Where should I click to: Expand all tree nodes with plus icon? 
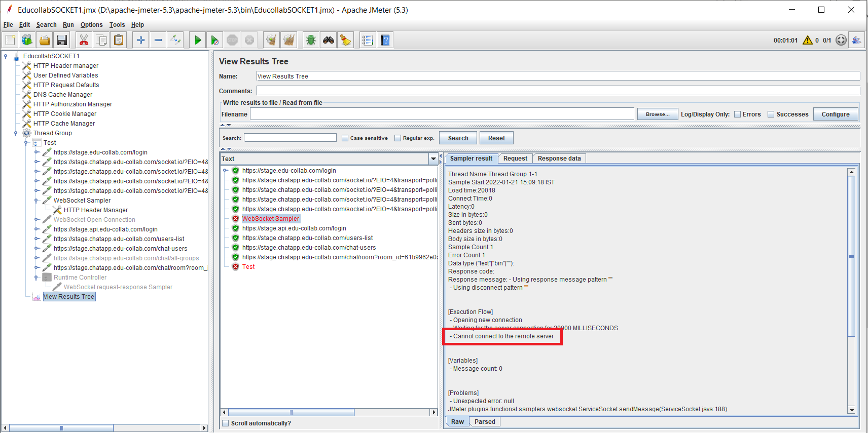(141, 40)
